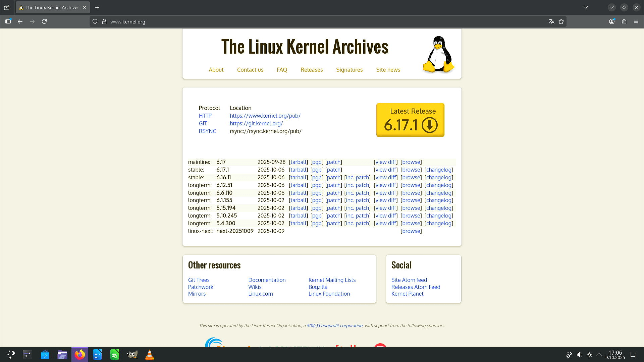Click the URL address bar field
This screenshot has width=644, height=362.
(x=302, y=21)
